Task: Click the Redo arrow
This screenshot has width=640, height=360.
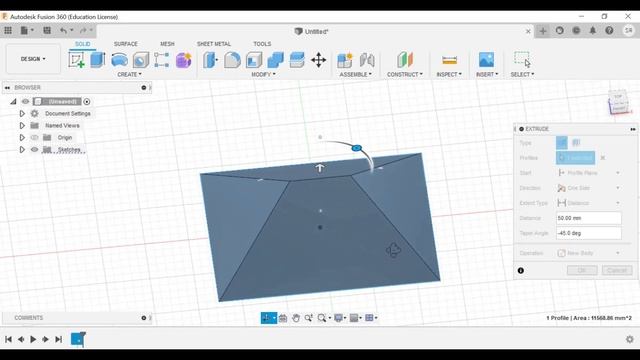Action: (83, 31)
